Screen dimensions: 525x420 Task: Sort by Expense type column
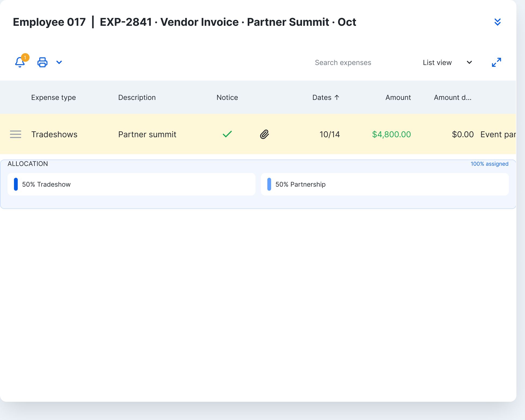(x=53, y=97)
